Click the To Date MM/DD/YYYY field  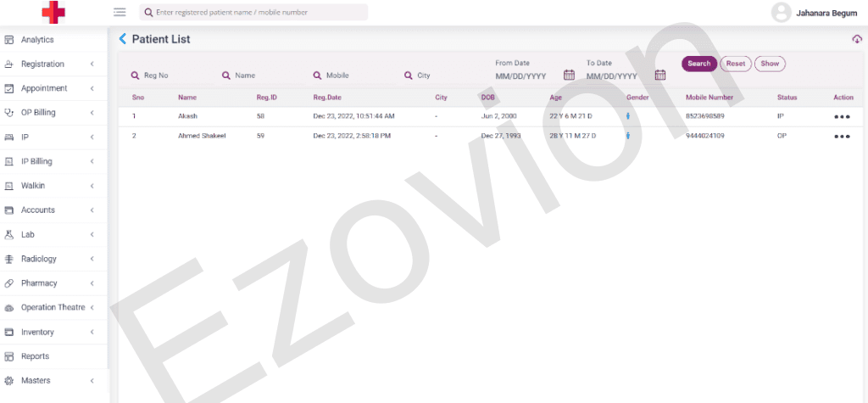coord(612,76)
